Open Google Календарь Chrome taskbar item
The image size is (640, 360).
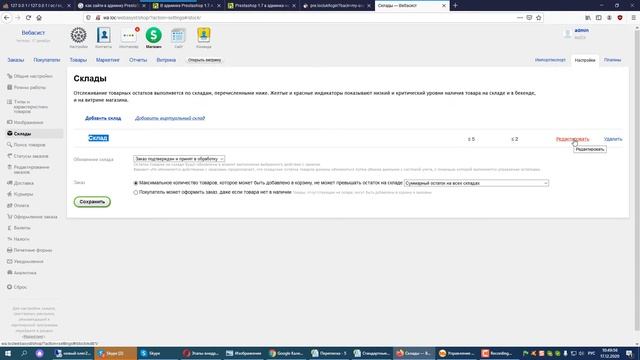(287, 353)
